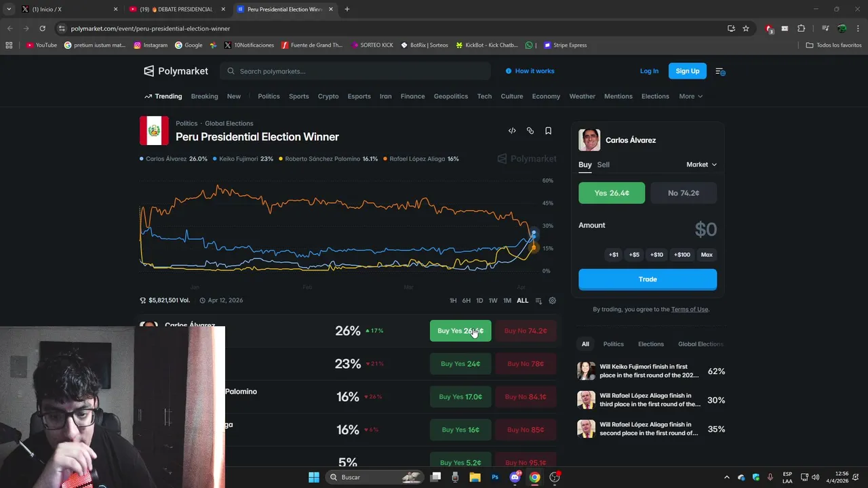The height and width of the screenshot is (488, 868).
Task: Open the Chrome apps grid
Action: coord(9,45)
